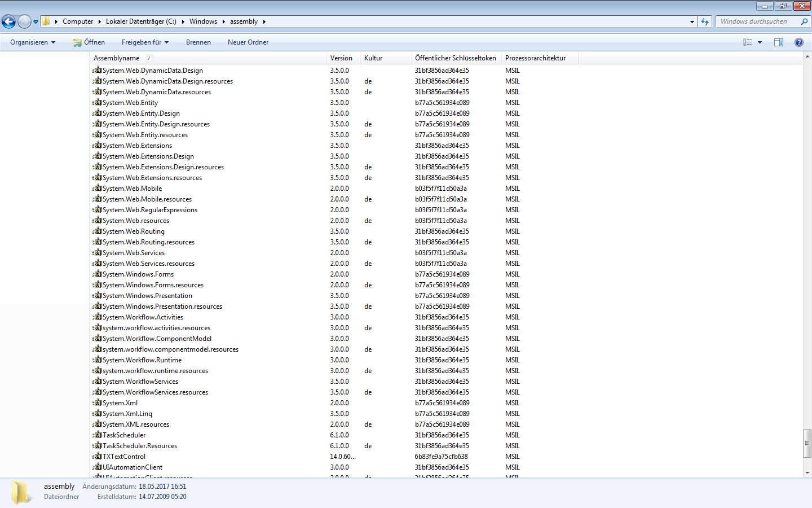
Task: Select the System.Web.RegularExpressions assembly icon
Action: point(97,210)
